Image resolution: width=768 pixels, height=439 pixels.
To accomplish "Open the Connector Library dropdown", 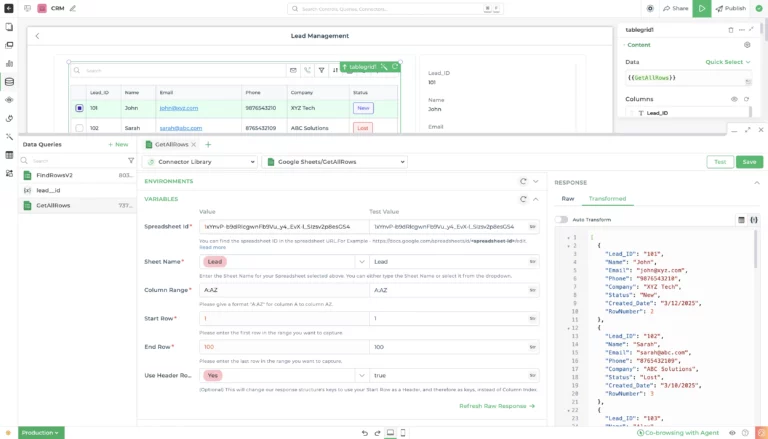I will (200, 161).
